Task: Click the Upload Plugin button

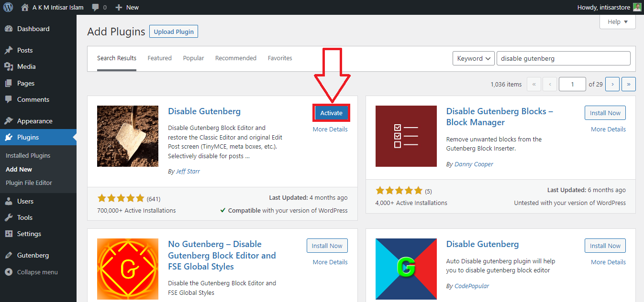Action: [173, 31]
